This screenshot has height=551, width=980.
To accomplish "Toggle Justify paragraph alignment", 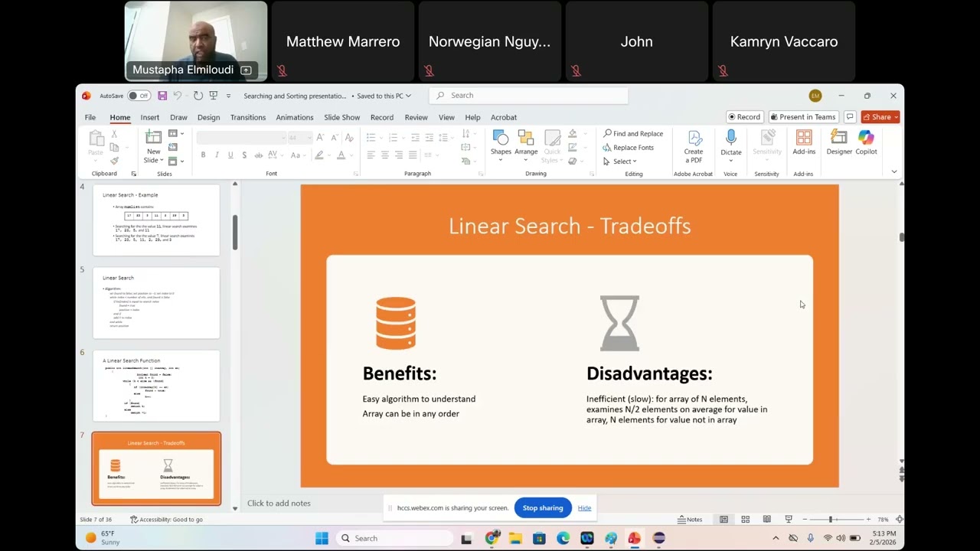I will 413,155.
